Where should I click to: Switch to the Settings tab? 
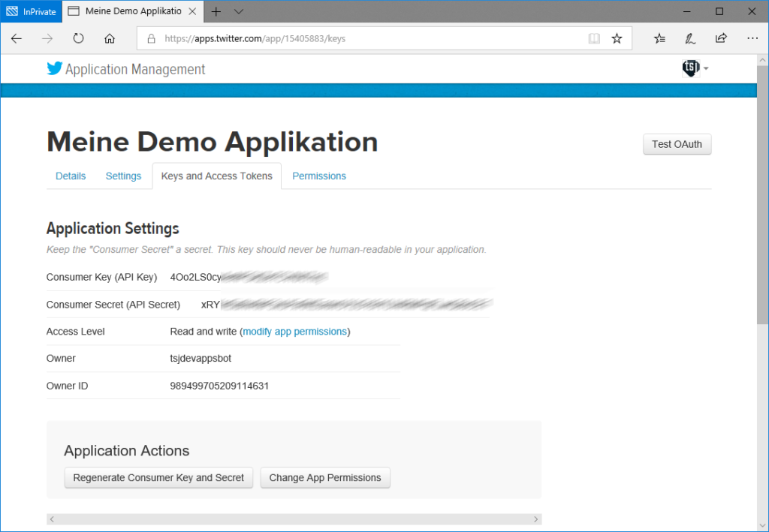click(123, 176)
